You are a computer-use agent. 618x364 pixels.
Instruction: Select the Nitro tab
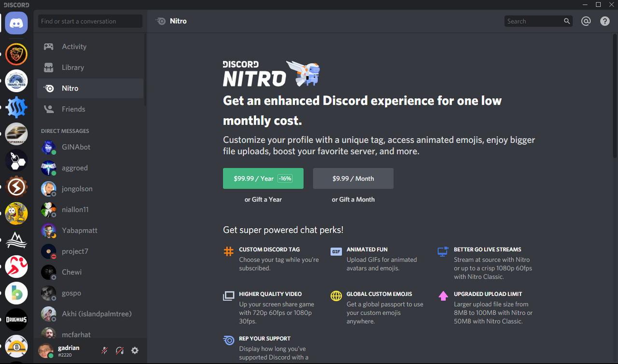click(x=90, y=88)
